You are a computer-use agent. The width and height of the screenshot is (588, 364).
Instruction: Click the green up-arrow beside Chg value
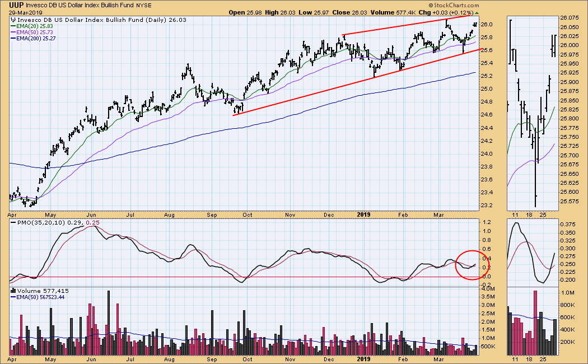click(477, 12)
